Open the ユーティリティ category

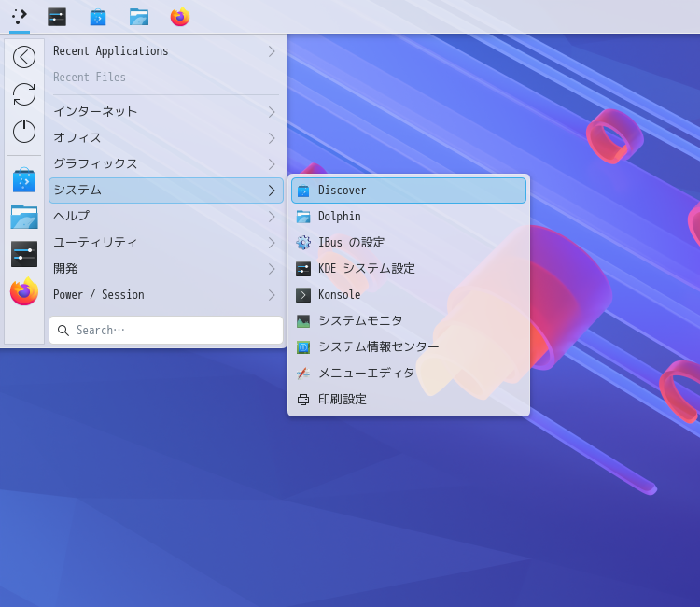click(165, 243)
